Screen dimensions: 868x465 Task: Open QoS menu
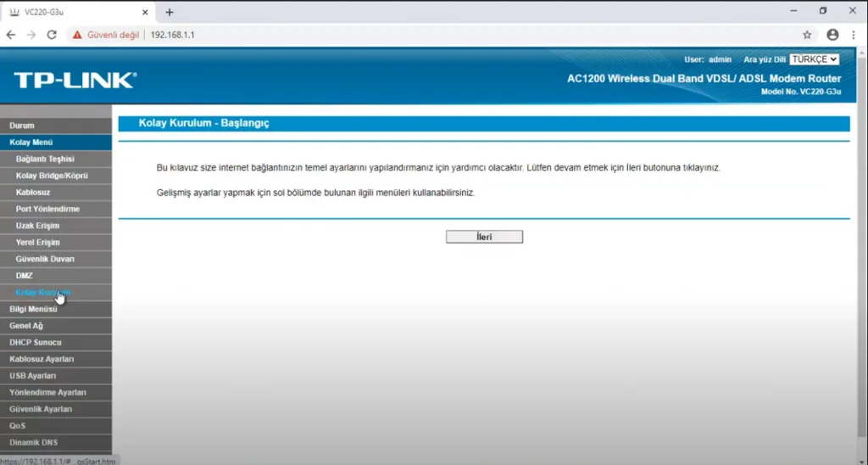(x=56, y=425)
